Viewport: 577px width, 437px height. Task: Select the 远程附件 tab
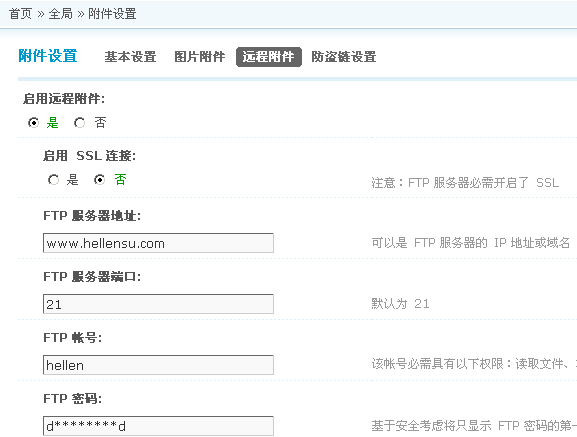[269, 57]
